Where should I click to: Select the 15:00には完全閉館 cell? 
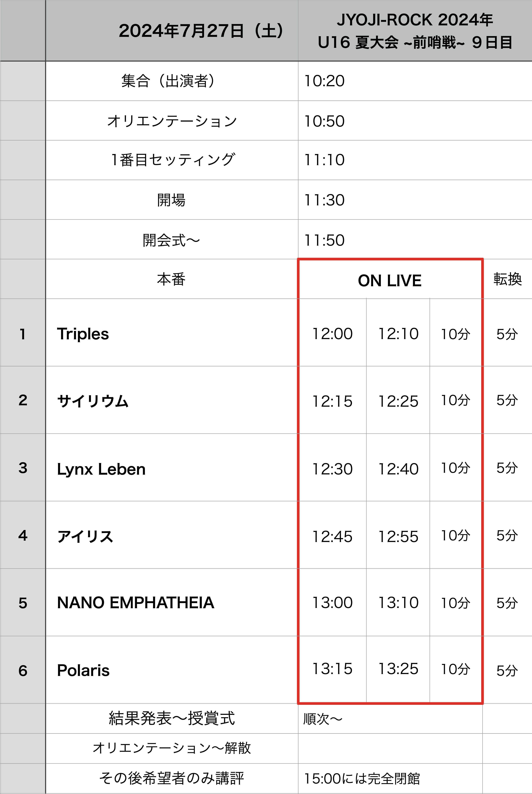pos(390,779)
